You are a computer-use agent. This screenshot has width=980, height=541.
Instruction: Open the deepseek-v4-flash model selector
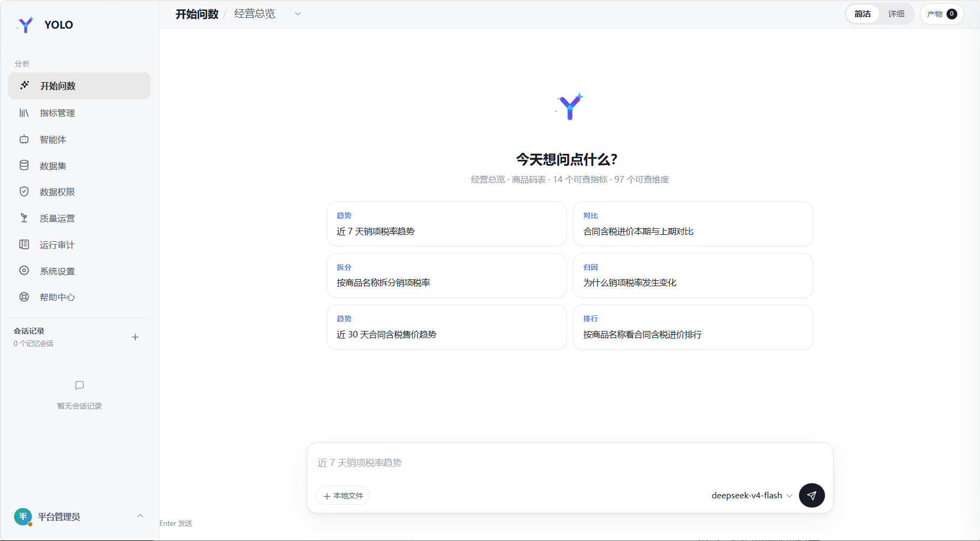point(752,496)
